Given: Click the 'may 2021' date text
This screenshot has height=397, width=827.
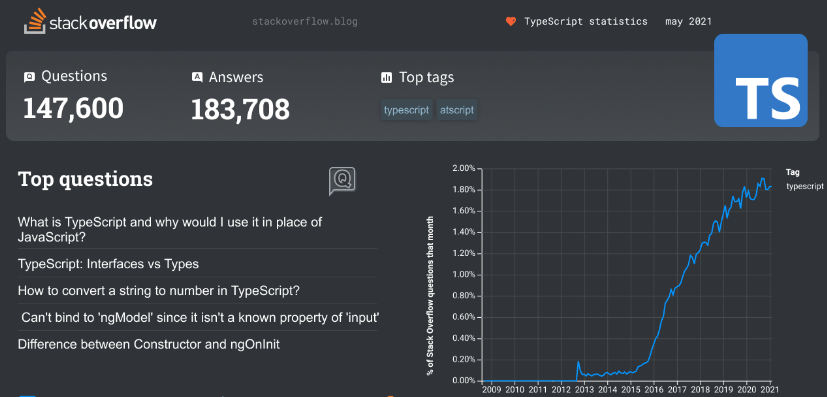Looking at the screenshot, I should coord(688,22).
